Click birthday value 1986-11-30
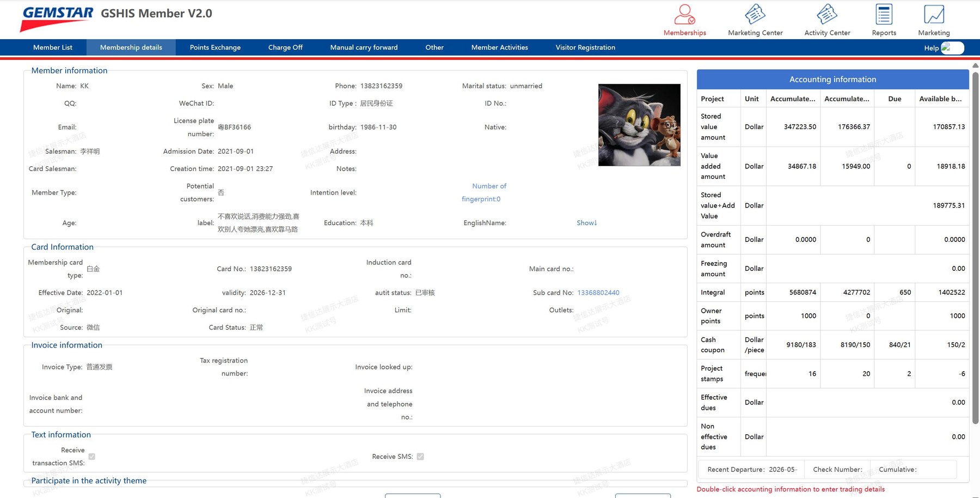 378,127
